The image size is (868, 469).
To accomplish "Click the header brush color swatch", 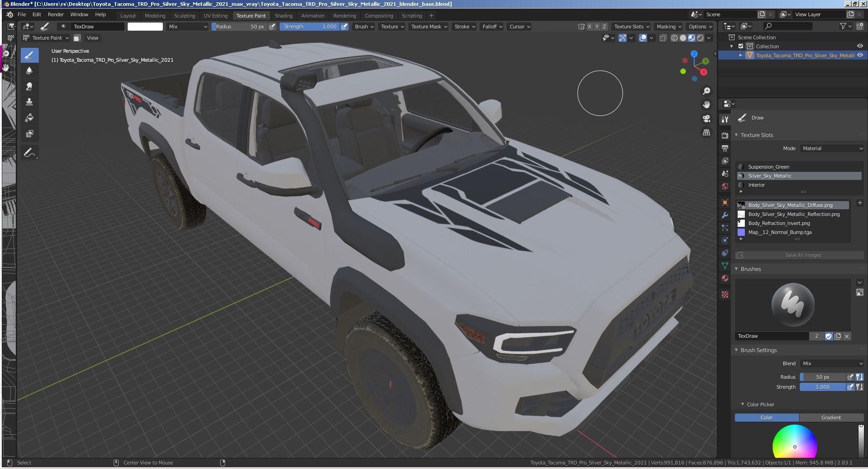I will pyautogui.click(x=145, y=27).
